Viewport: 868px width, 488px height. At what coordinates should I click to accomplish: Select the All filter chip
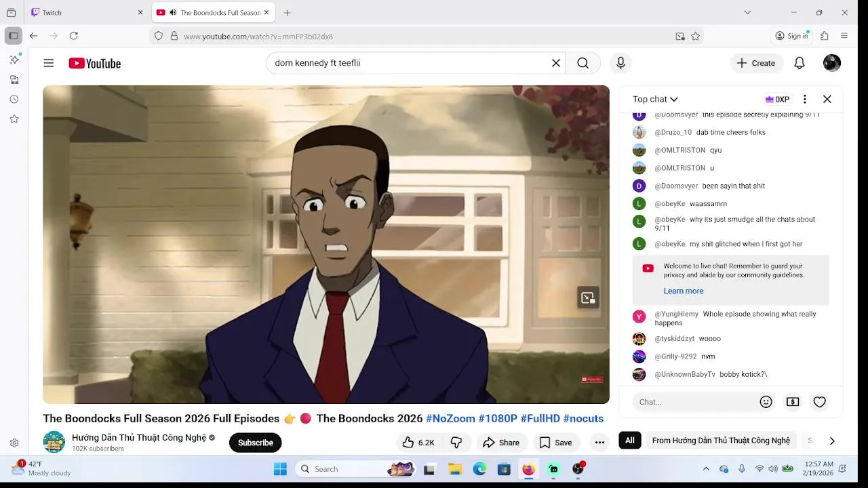click(x=630, y=441)
